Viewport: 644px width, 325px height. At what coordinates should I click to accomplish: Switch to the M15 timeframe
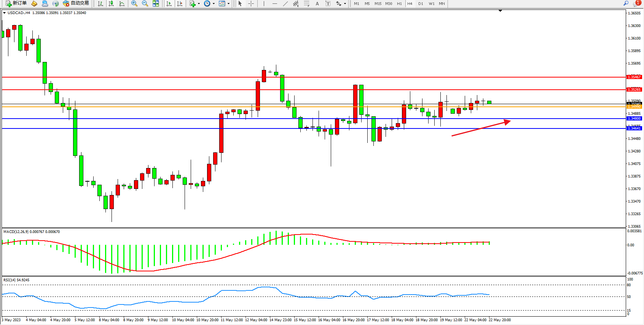[x=378, y=3]
